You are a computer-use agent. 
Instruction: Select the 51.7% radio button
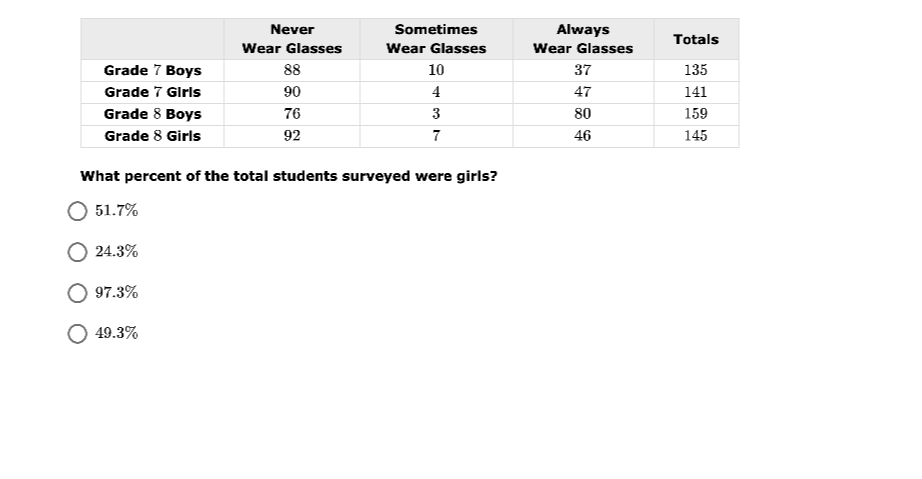coord(77,211)
